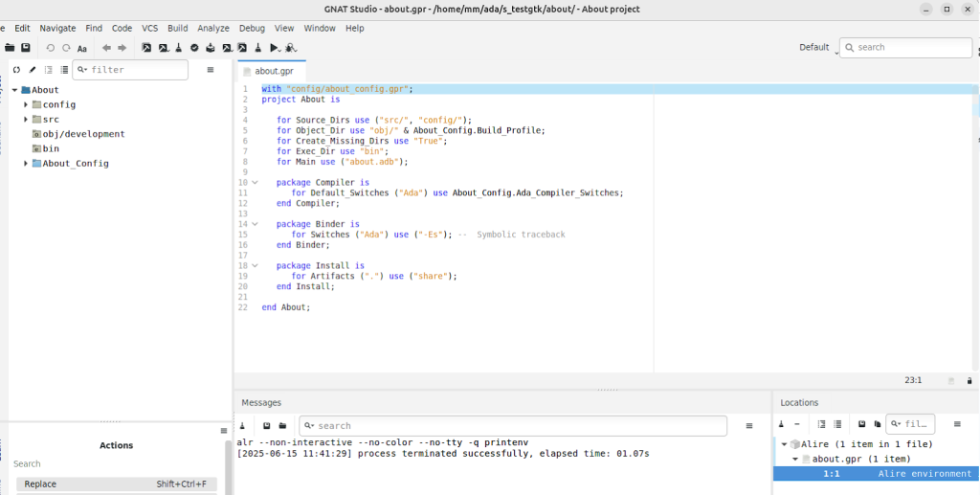Click the round checkmark toolbar icon
Screen dimensions: 980x495
pyautogui.click(x=194, y=48)
